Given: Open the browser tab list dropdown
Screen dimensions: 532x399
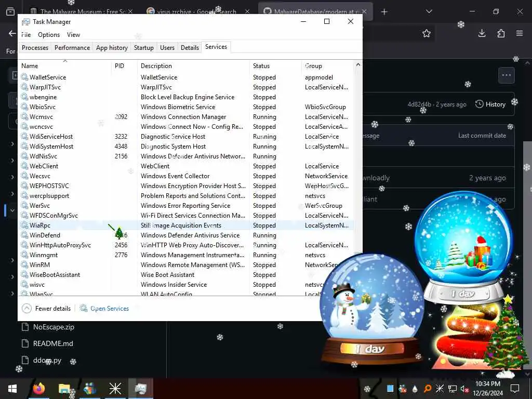Looking at the screenshot, I should click(429, 11).
